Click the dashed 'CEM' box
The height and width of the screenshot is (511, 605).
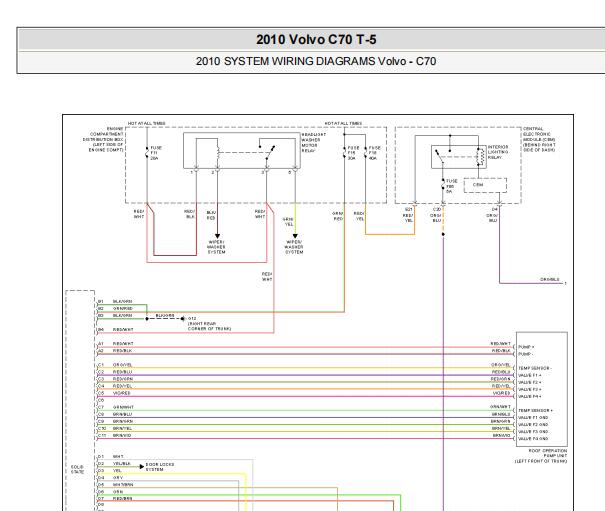(485, 185)
